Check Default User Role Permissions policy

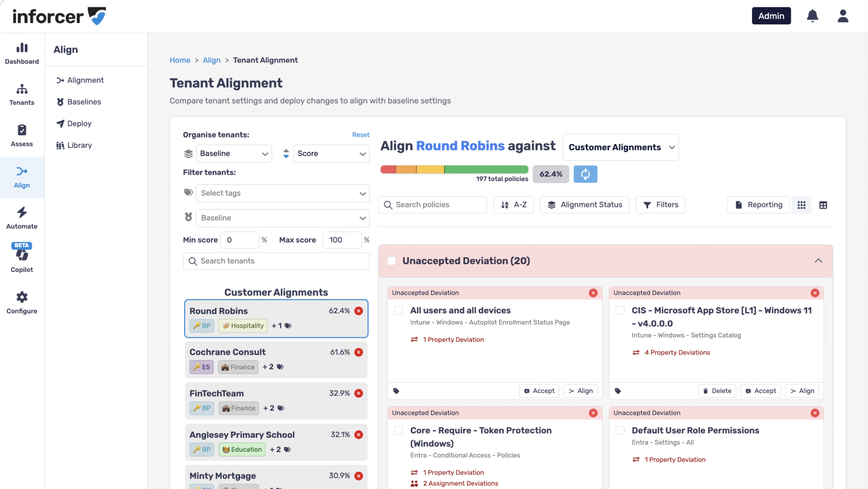[620, 430]
